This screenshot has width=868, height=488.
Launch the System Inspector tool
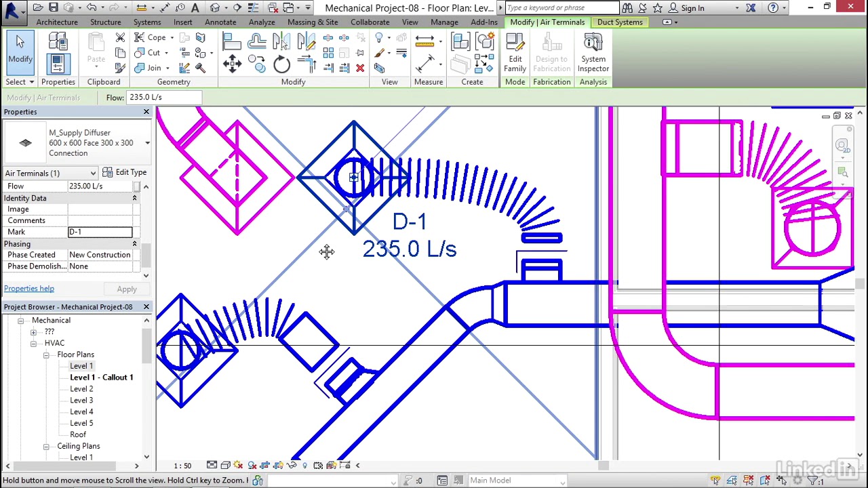coord(593,53)
